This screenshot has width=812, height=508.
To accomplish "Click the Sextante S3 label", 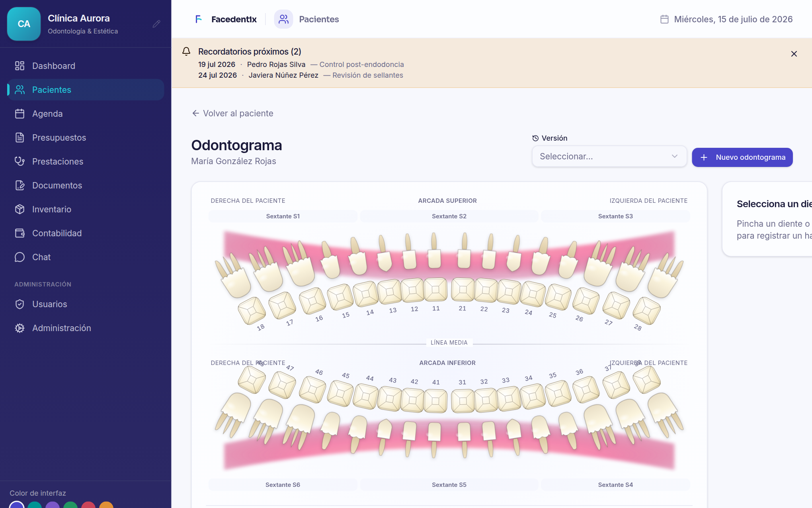I will [615, 216].
